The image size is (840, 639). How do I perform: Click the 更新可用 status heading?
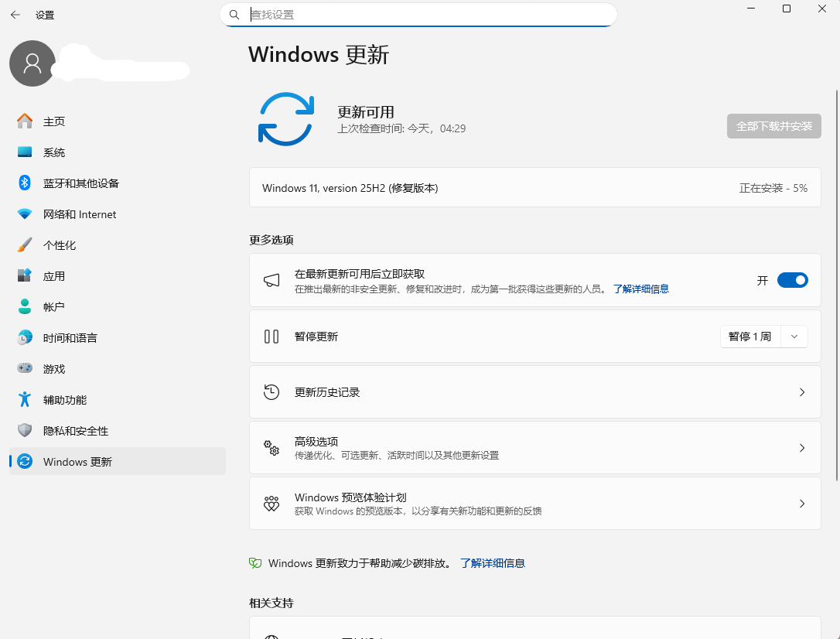(366, 112)
